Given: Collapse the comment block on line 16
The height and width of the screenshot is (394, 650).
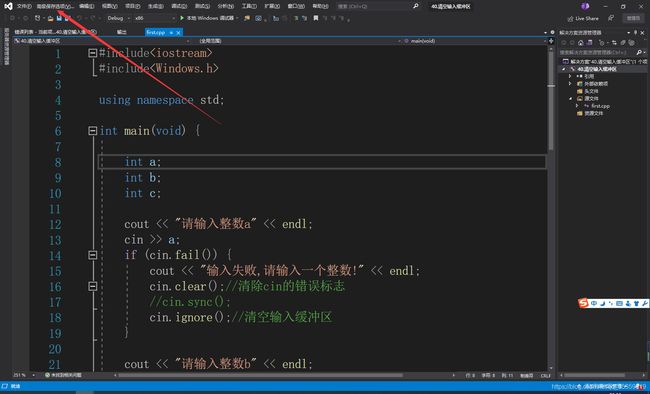Looking at the screenshot, I should (x=93, y=287).
